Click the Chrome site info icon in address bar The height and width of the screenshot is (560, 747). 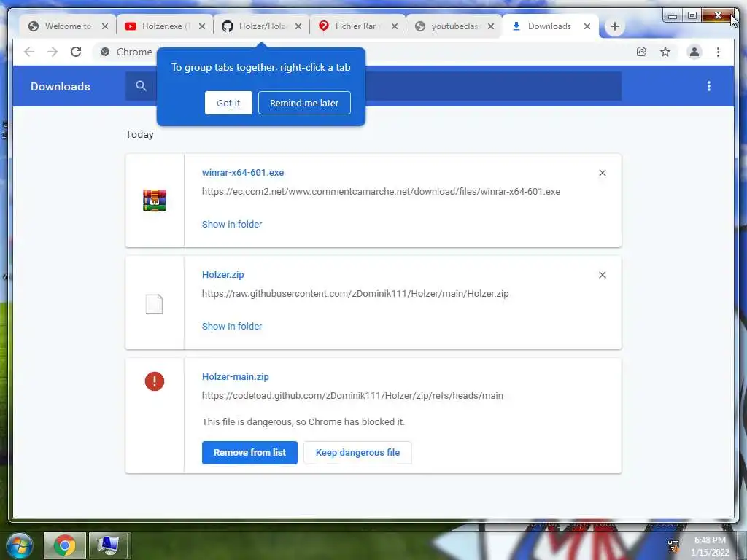(105, 52)
